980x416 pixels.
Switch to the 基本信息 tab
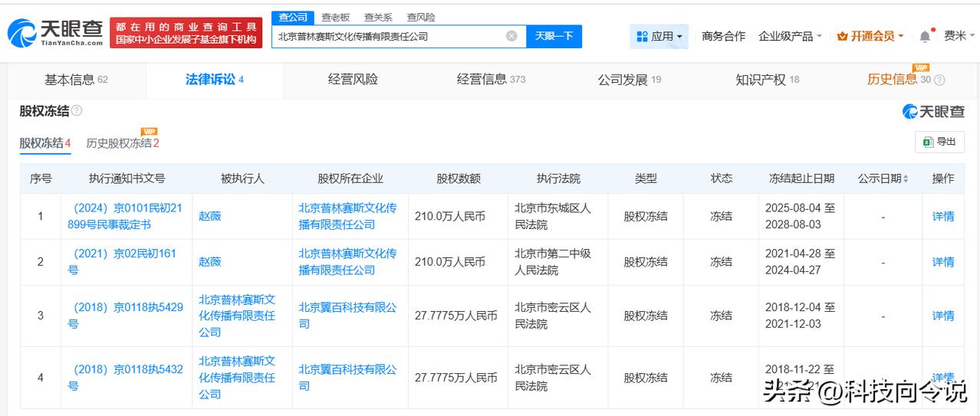click(76, 80)
